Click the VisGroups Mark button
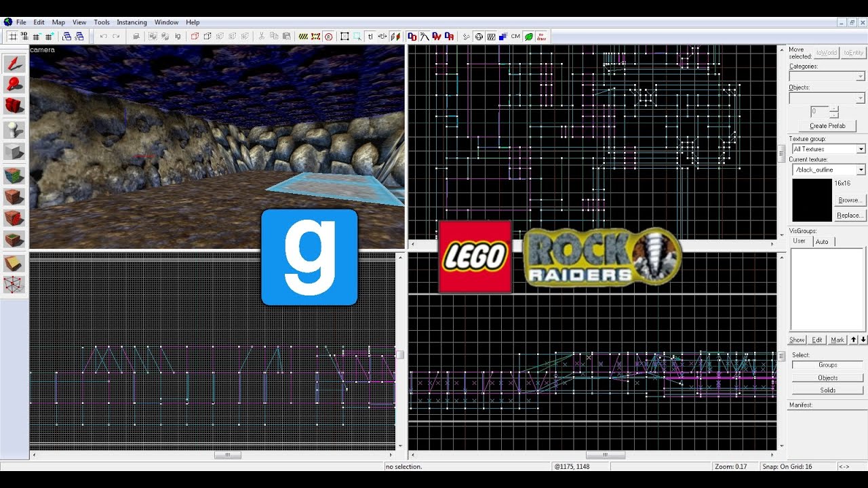Viewport: 868px width, 488px height. click(837, 340)
